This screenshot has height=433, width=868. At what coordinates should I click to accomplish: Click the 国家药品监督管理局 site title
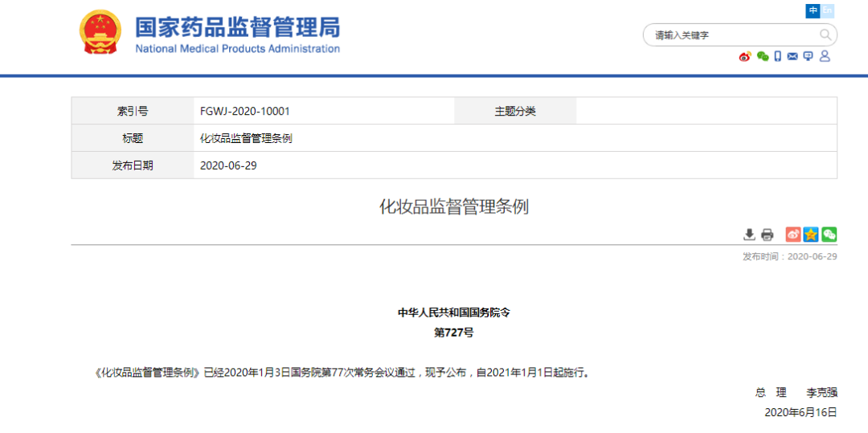[237, 27]
